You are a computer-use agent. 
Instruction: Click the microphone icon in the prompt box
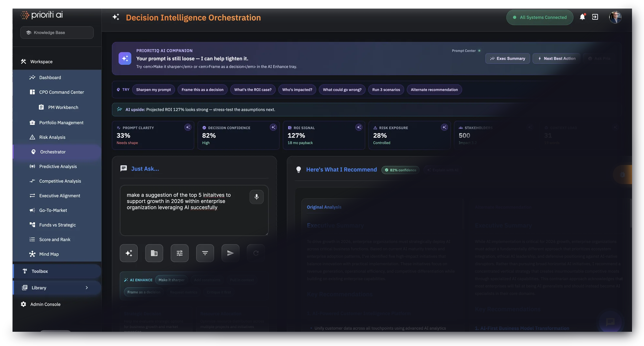click(x=256, y=197)
